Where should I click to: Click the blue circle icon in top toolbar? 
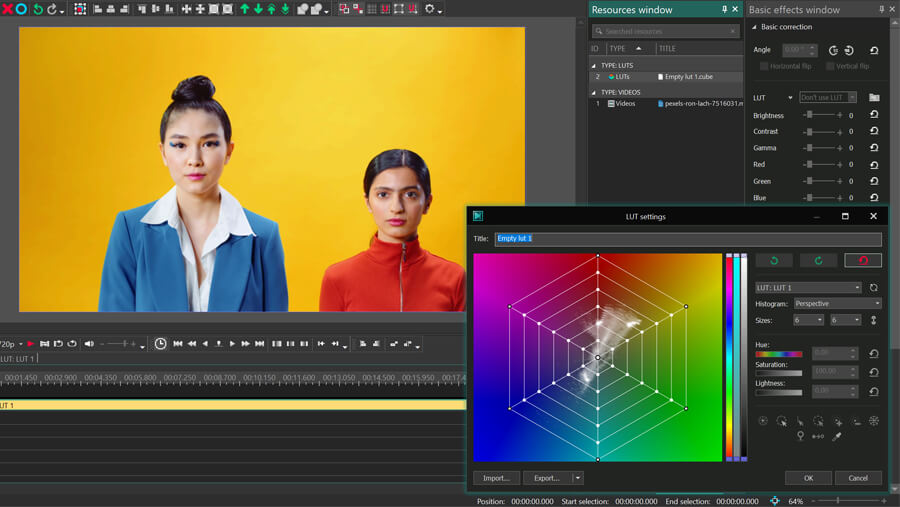point(21,9)
